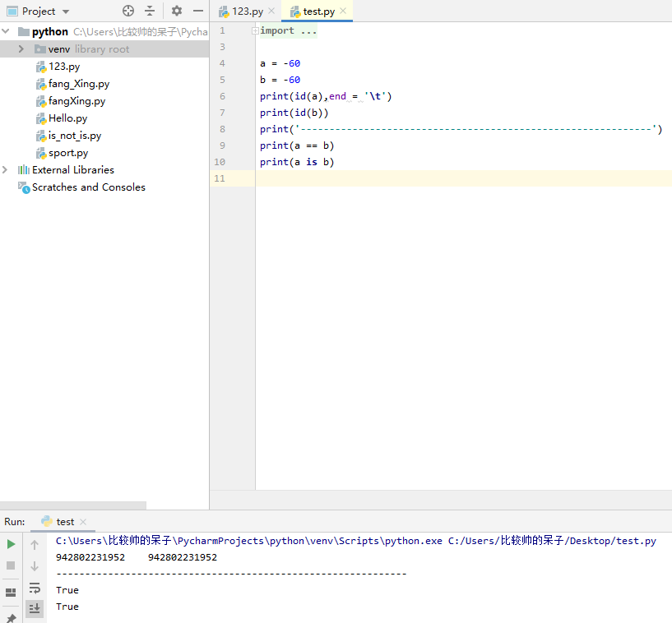The width and height of the screenshot is (672, 623).
Task: Click the External Libraries bars icon
Action: [x=24, y=170]
